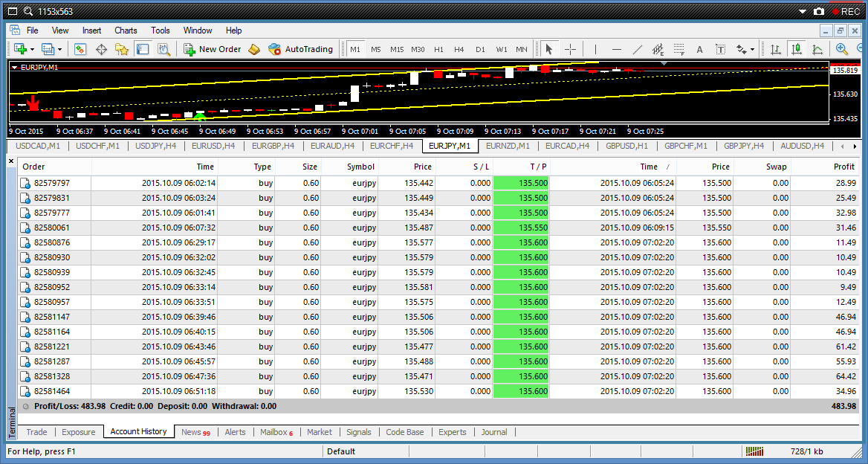Open the Insert menu
This screenshot has height=464, width=868.
(x=92, y=30)
